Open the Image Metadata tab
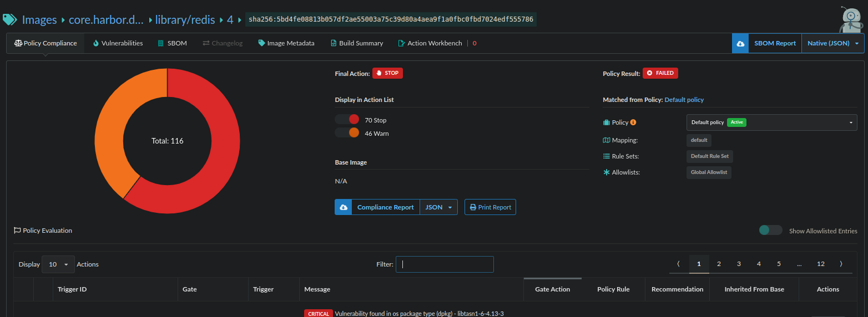The image size is (868, 317). click(286, 43)
